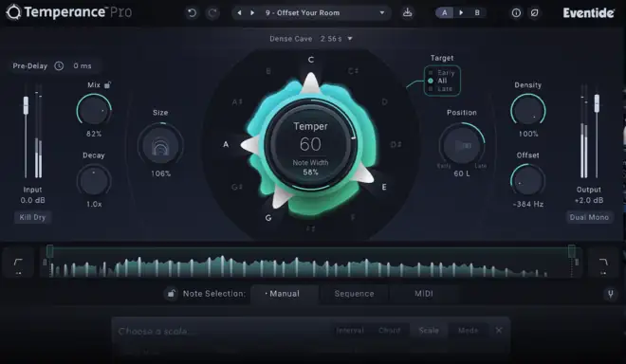Viewport: 626px width, 364px height.
Task: Click the Mix knob
Action: click(x=94, y=111)
